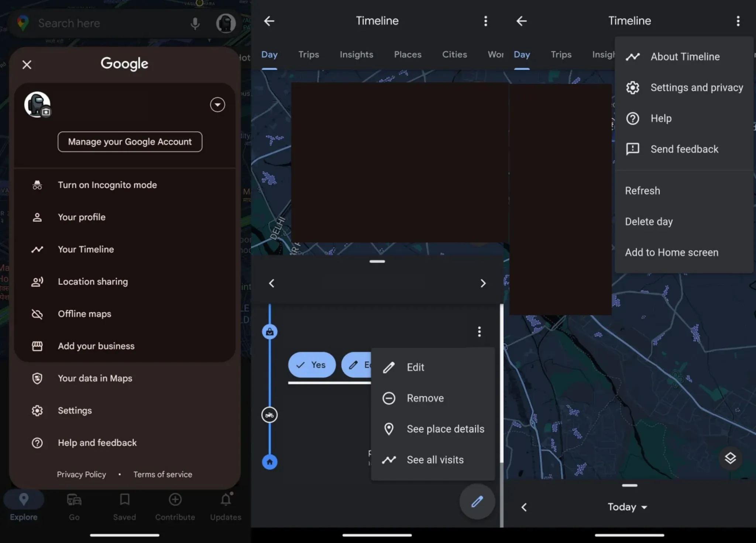
Task: Click the back arrow on Timeline screen
Action: [269, 21]
